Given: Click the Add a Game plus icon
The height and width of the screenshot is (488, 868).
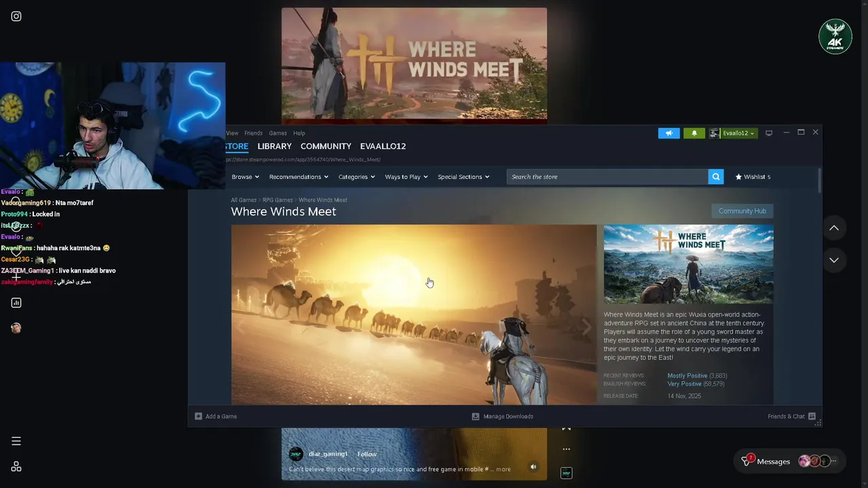Looking at the screenshot, I should 198,416.
